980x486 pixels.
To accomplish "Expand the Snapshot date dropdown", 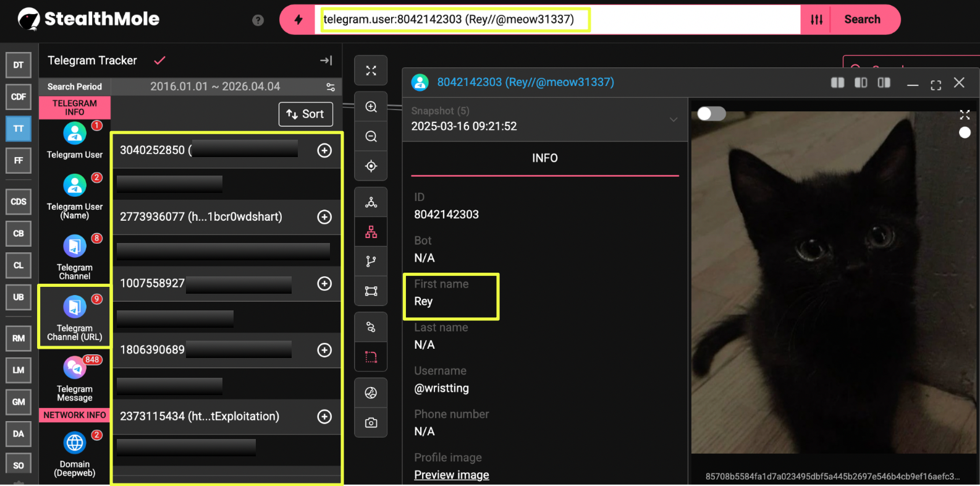I will click(x=673, y=119).
